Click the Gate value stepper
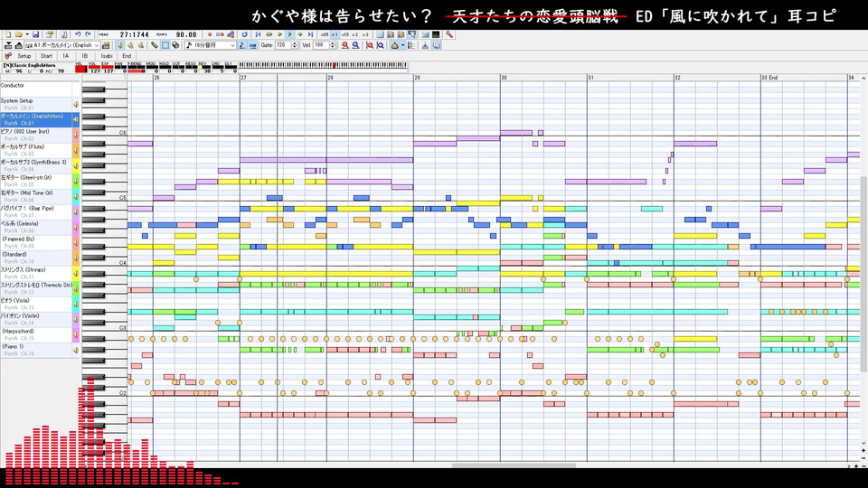Viewport: 868px width, 488px height. pyautogui.click(x=295, y=45)
